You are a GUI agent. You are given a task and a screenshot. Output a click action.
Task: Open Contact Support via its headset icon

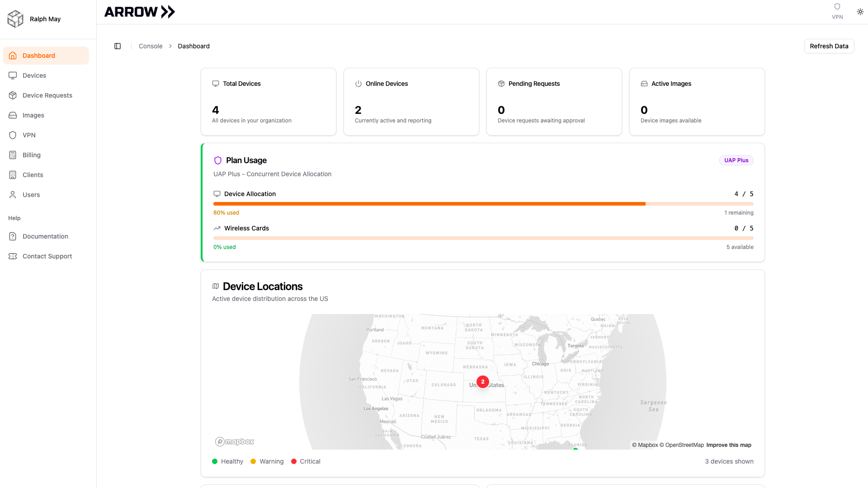(12, 256)
